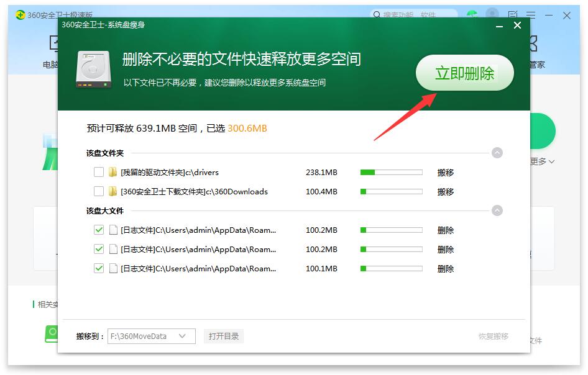Click 搬移 for the c:\360Downloads folder
588x375 pixels.
click(x=446, y=191)
